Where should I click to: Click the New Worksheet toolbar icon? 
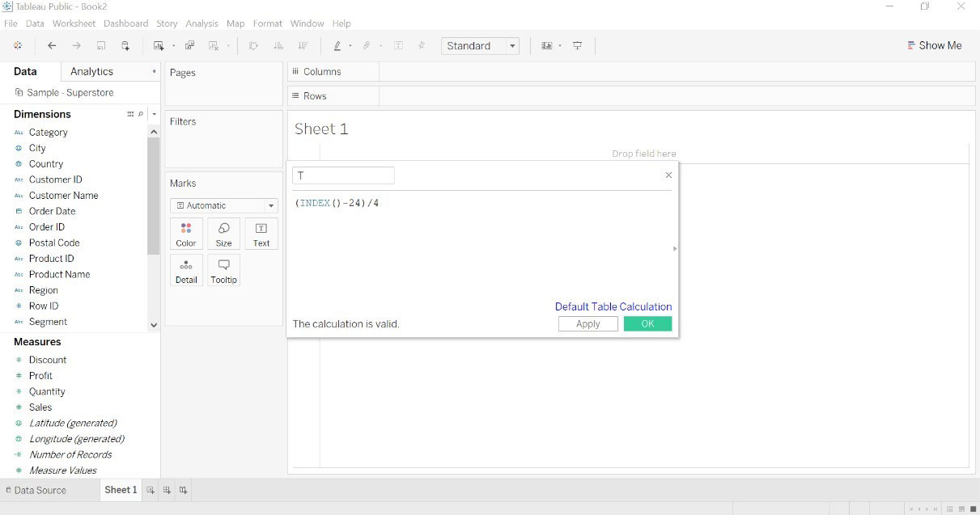[x=158, y=46]
